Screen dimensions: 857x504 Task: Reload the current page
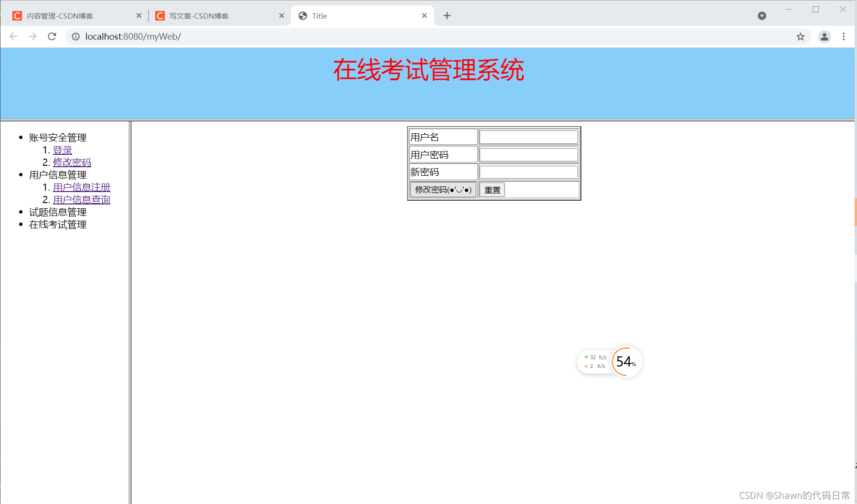[x=52, y=36]
